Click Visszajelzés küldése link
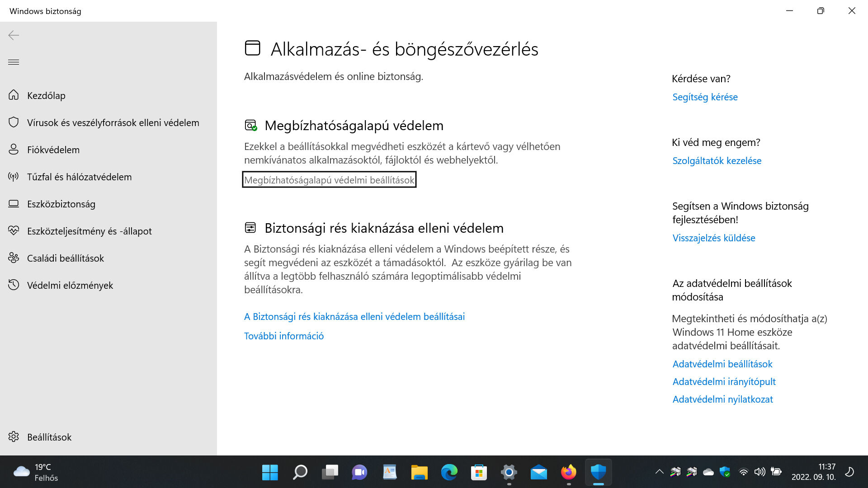 click(x=713, y=238)
